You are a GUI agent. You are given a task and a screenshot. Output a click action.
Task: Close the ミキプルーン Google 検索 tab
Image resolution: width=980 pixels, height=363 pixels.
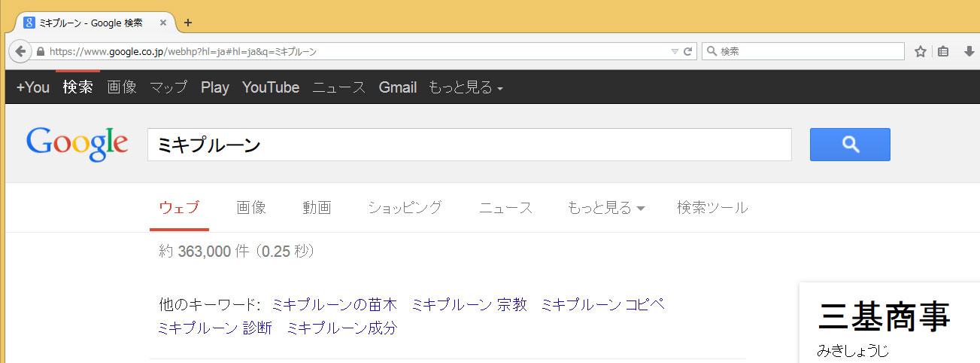163,23
